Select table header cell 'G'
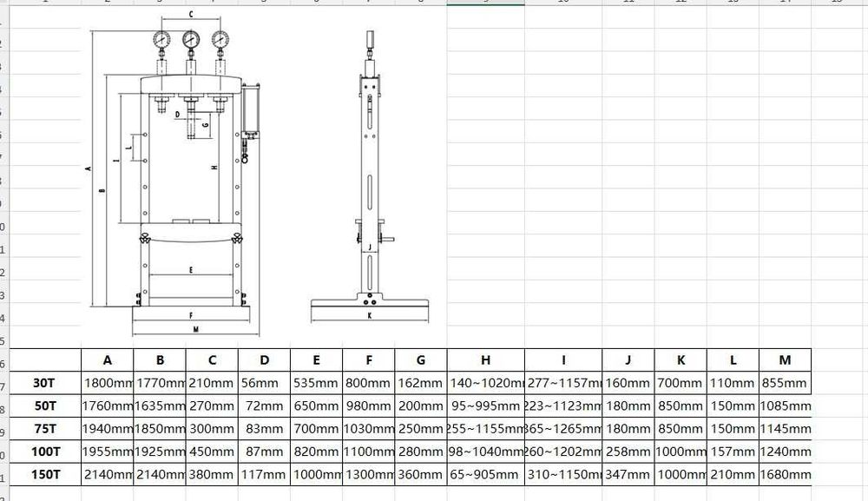The height and width of the screenshot is (501, 868). 421,359
